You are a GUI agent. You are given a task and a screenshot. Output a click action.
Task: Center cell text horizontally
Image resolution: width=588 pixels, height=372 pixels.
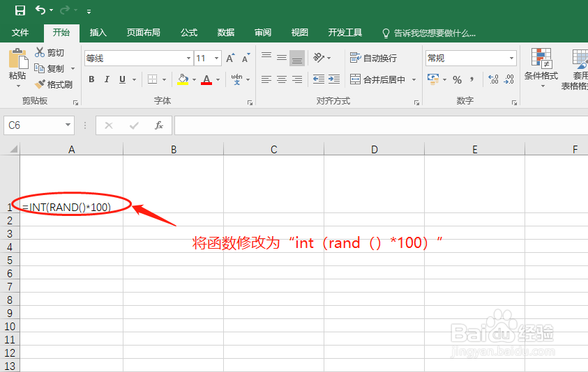(x=282, y=79)
